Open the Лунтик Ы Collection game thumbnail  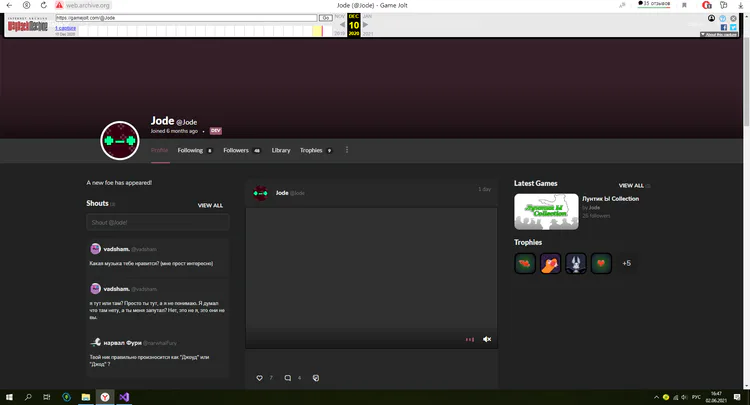point(546,211)
